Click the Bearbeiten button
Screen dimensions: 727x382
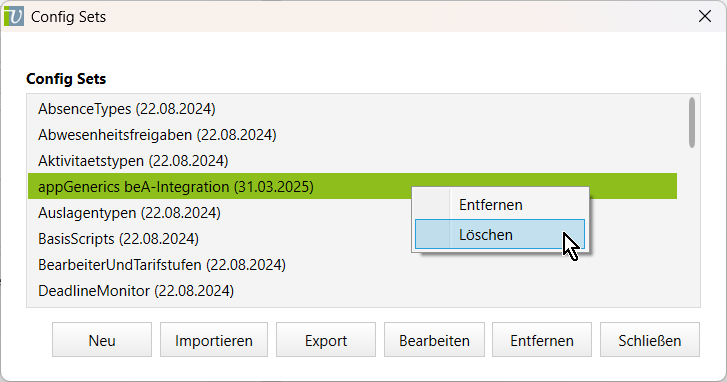434,340
